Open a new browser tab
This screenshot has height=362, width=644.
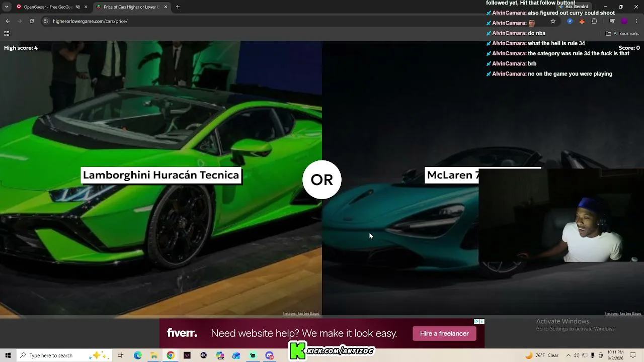178,7
